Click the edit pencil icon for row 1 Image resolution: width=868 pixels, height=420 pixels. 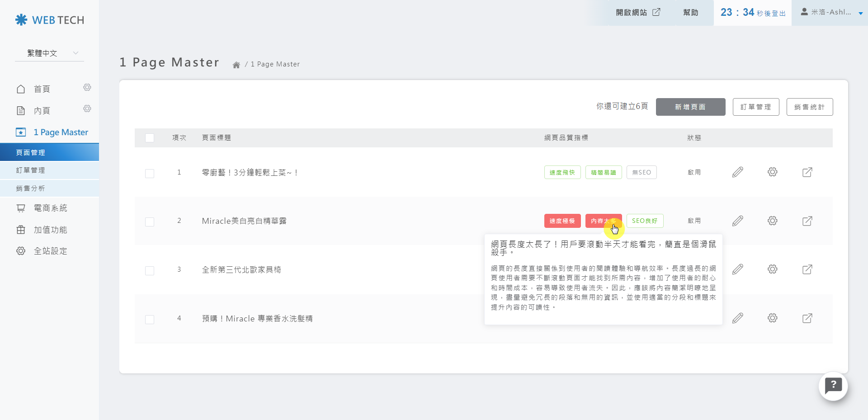(737, 172)
